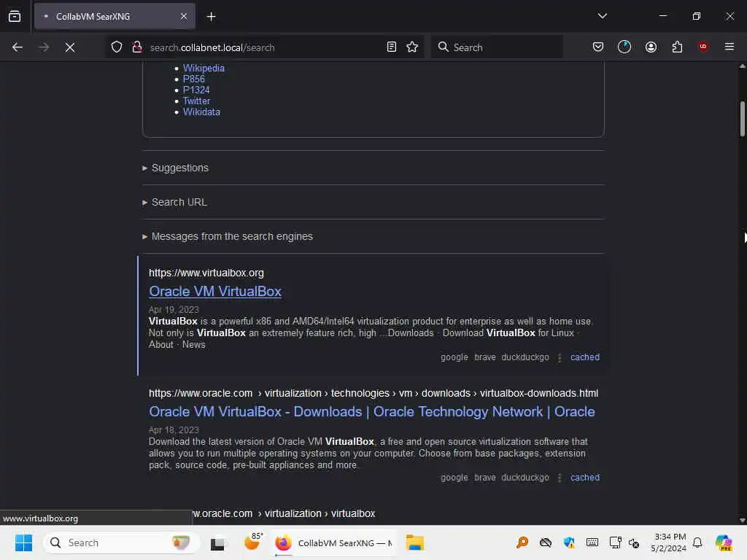Viewport: 747px width, 560px height.
Task: Open the Firefox account avatar icon
Action: coord(651,47)
